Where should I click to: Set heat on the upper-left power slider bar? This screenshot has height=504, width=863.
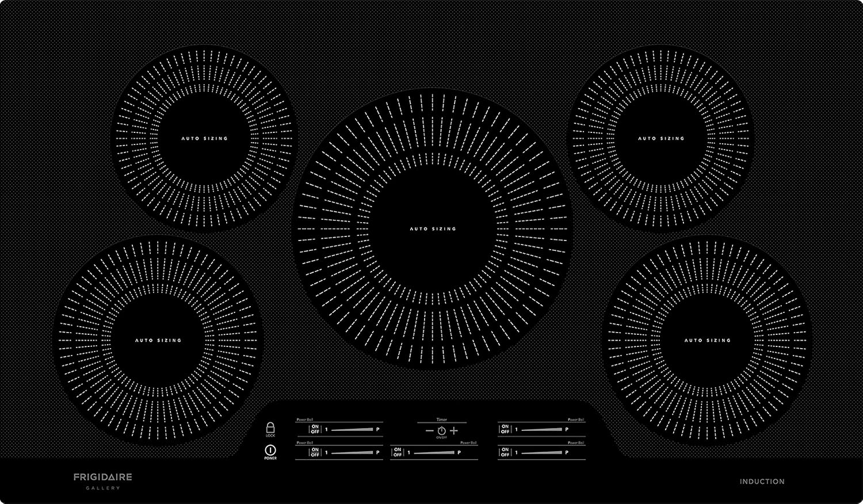(352, 429)
